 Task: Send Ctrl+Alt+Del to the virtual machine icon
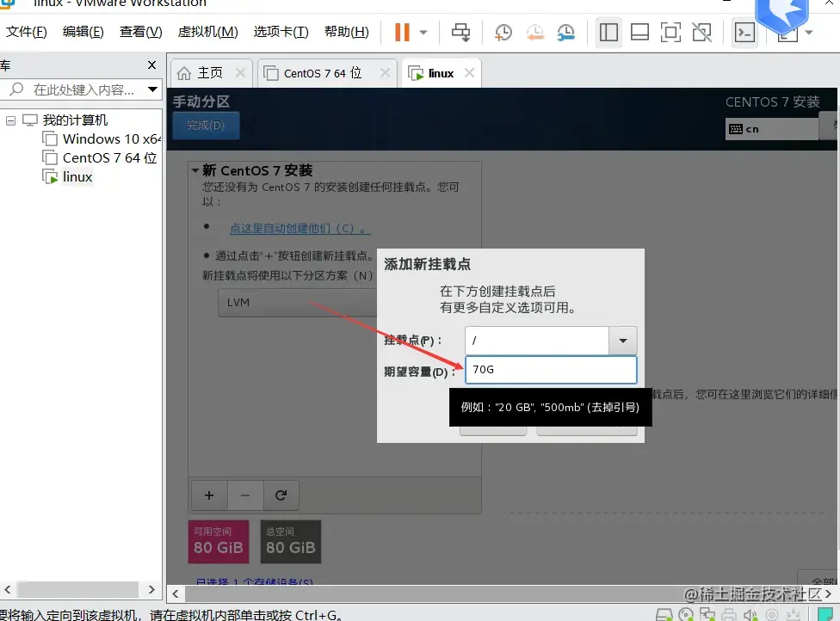coord(460,32)
